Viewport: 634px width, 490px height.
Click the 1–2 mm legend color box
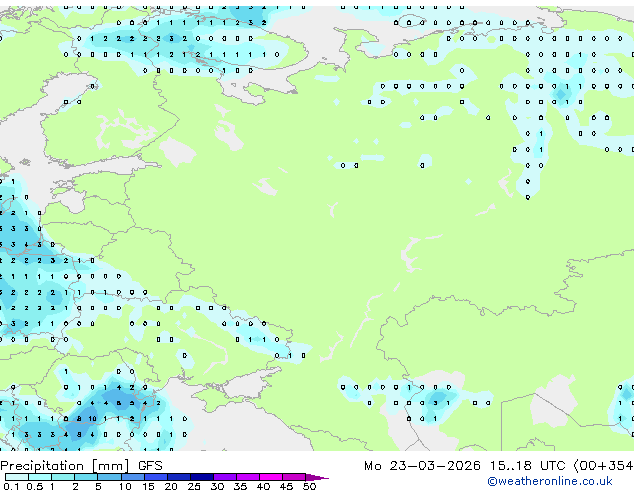63,477
